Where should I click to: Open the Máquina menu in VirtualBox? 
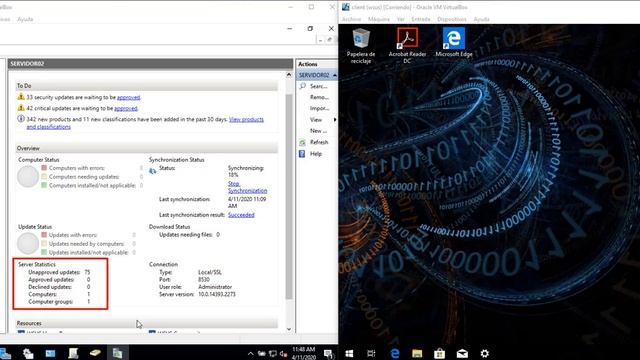[x=379, y=19]
